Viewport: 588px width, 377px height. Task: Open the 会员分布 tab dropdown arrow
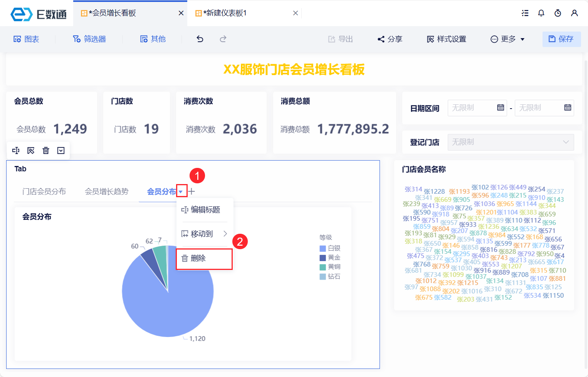tap(181, 192)
